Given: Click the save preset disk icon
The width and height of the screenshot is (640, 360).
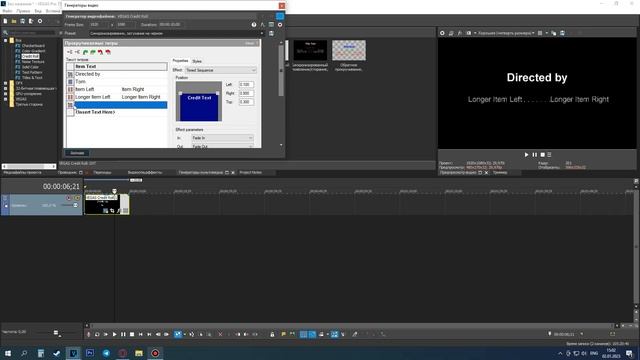Looking at the screenshot, I should (271, 33).
